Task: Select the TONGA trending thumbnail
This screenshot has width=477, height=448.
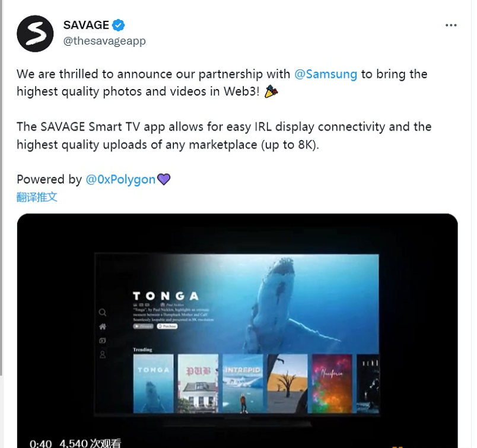Action: (x=153, y=383)
